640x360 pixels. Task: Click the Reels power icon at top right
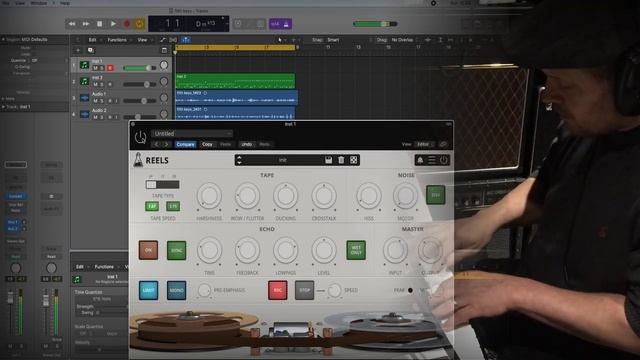click(444, 160)
